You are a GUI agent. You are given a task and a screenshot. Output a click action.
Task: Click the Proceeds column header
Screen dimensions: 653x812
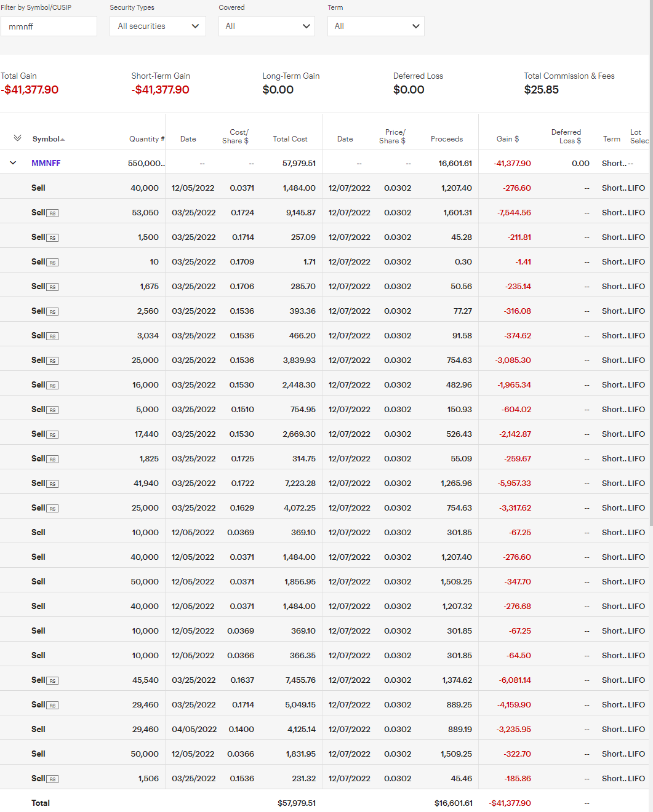tap(446, 139)
